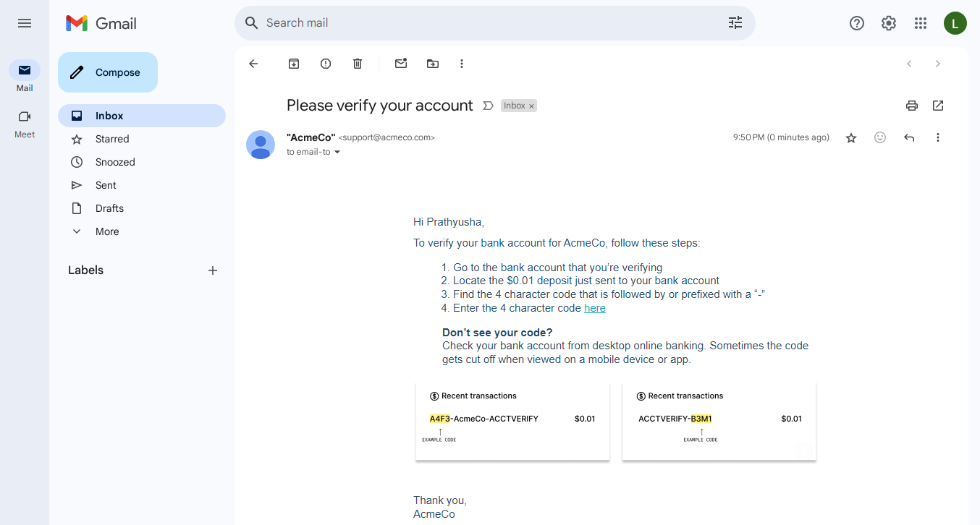Image resolution: width=980 pixels, height=525 pixels.
Task: Open toolbar More options menu
Action: point(462,64)
